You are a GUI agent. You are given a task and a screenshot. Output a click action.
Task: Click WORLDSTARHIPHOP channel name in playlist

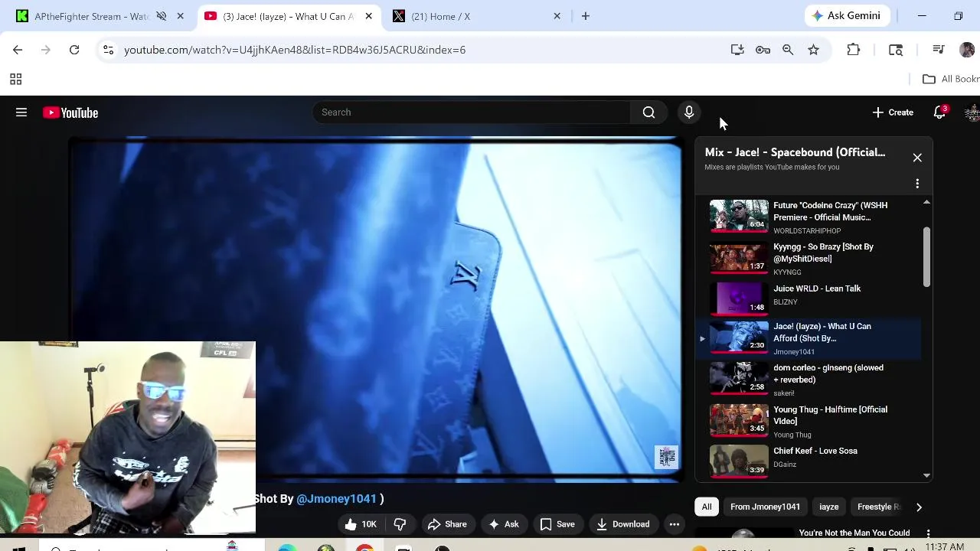click(807, 231)
